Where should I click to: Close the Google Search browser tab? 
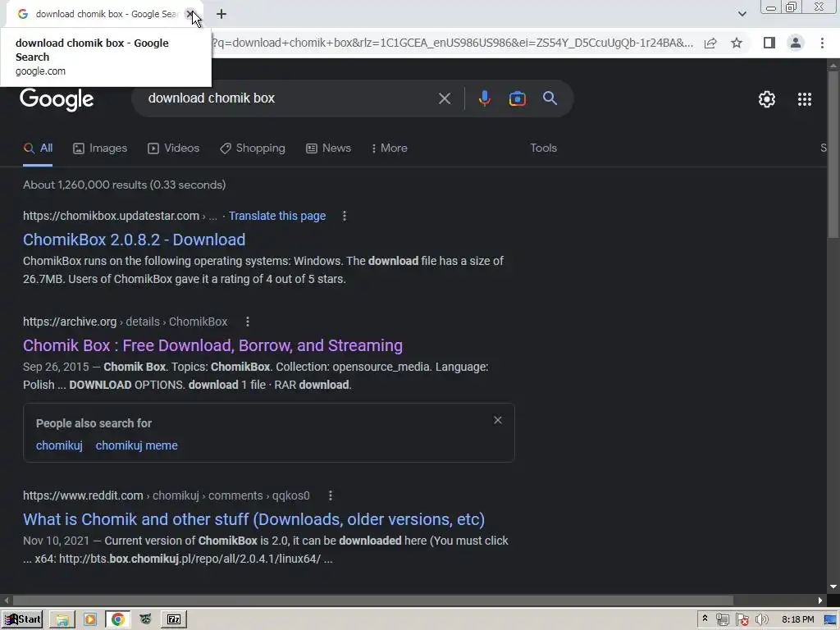189,14
